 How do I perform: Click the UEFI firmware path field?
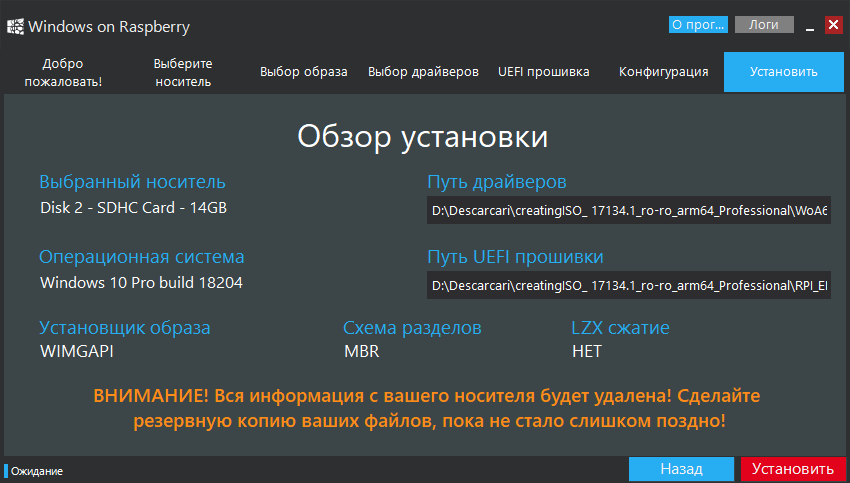[x=629, y=285]
